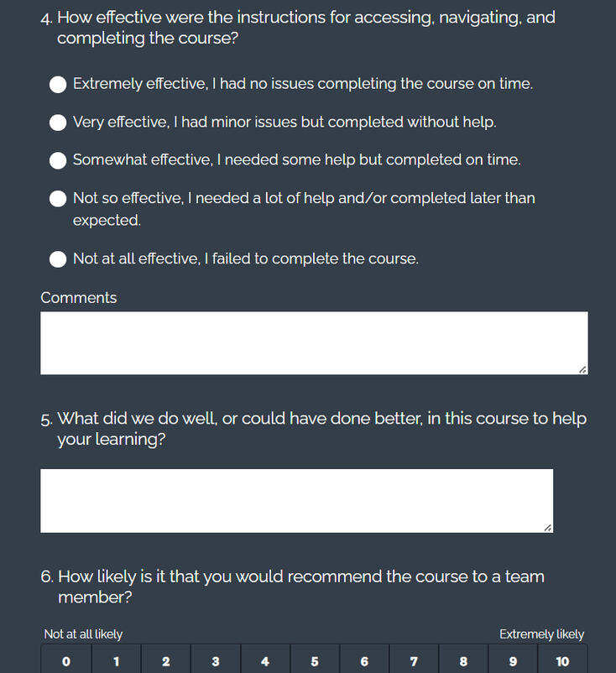Pick 7 on the likelihood scale
The height and width of the screenshot is (673, 616).
coord(414,661)
